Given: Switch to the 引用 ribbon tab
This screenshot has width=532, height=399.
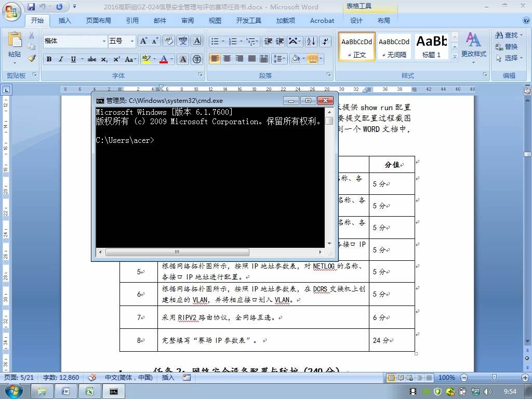Looking at the screenshot, I should point(132,21).
